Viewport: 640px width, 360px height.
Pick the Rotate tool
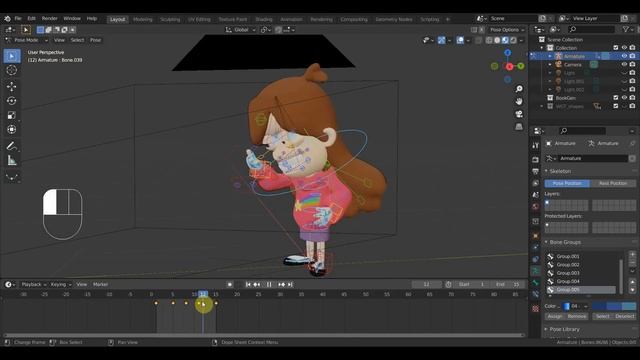pos(12,100)
